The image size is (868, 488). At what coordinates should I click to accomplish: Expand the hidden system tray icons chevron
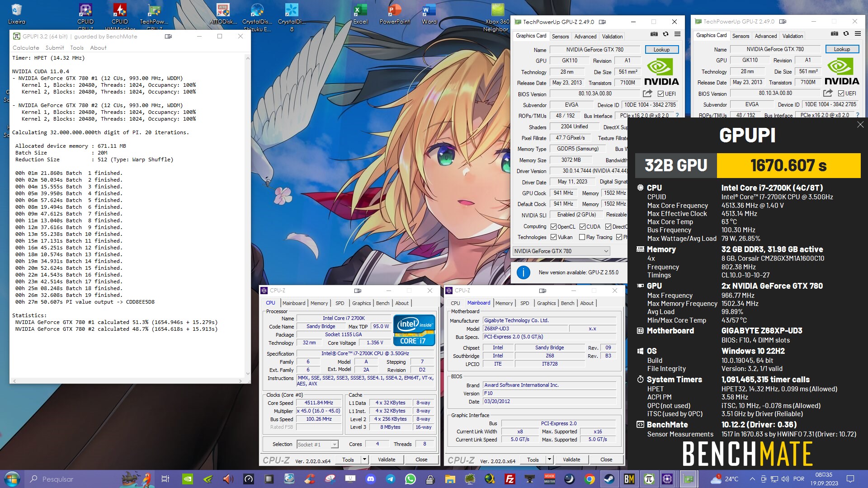[752, 479]
